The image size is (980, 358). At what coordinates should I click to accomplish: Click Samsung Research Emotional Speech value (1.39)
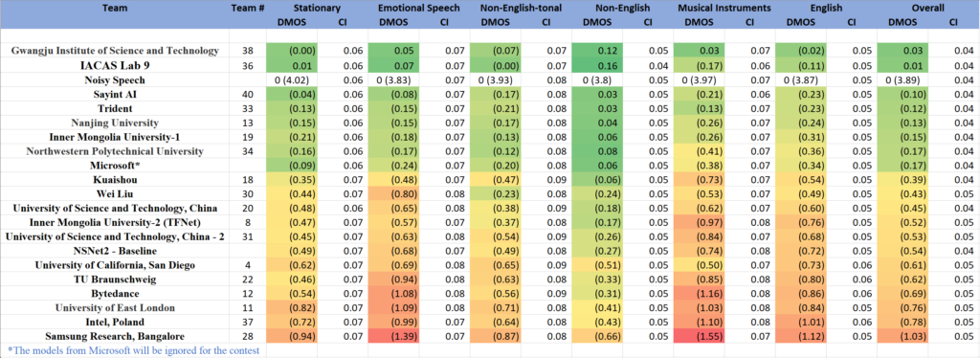click(393, 337)
